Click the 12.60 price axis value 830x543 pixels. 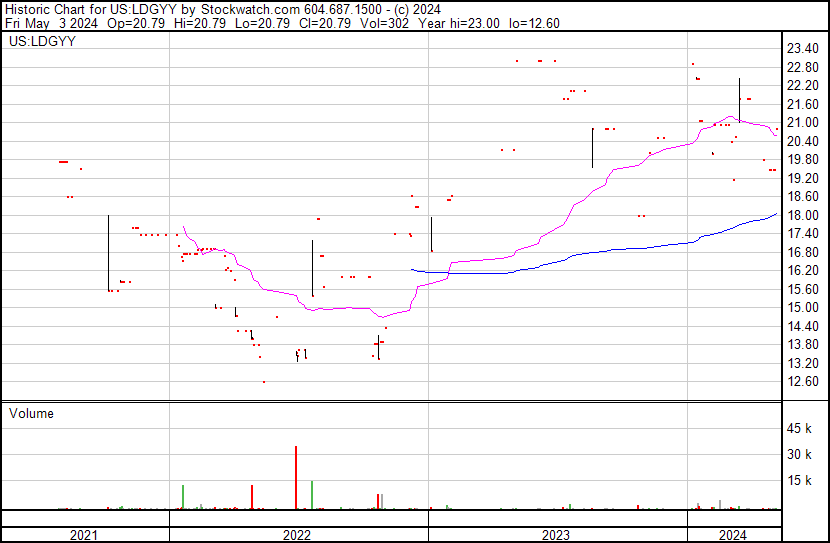tap(802, 382)
